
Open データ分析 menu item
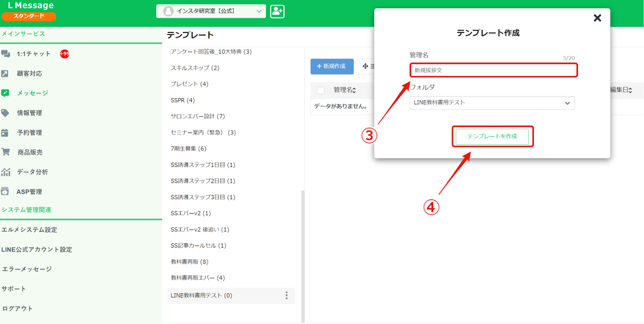(33, 172)
